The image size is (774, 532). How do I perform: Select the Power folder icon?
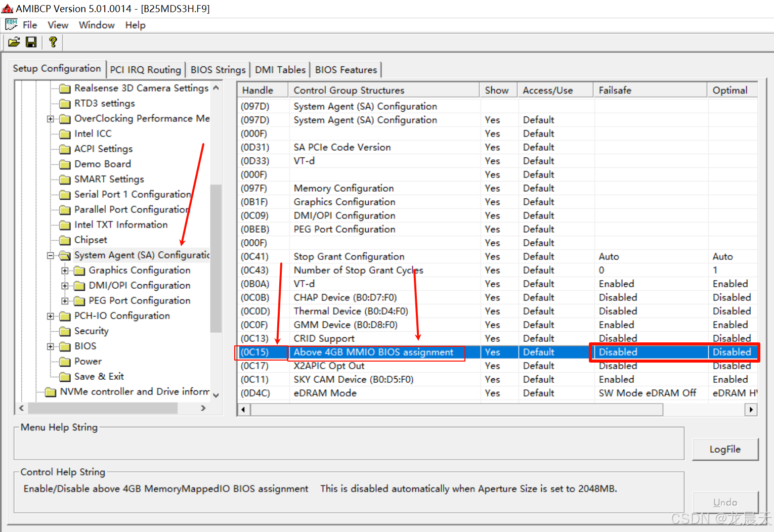click(x=65, y=362)
